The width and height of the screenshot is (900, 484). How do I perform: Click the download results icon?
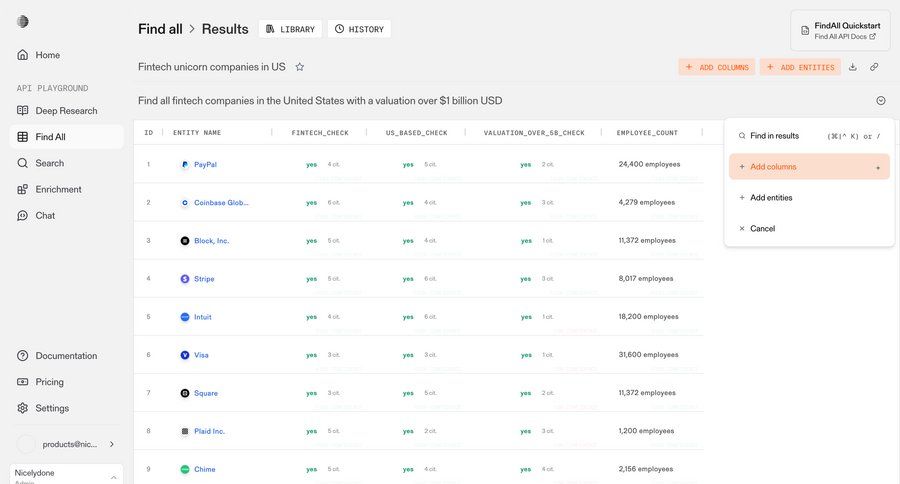tap(853, 67)
